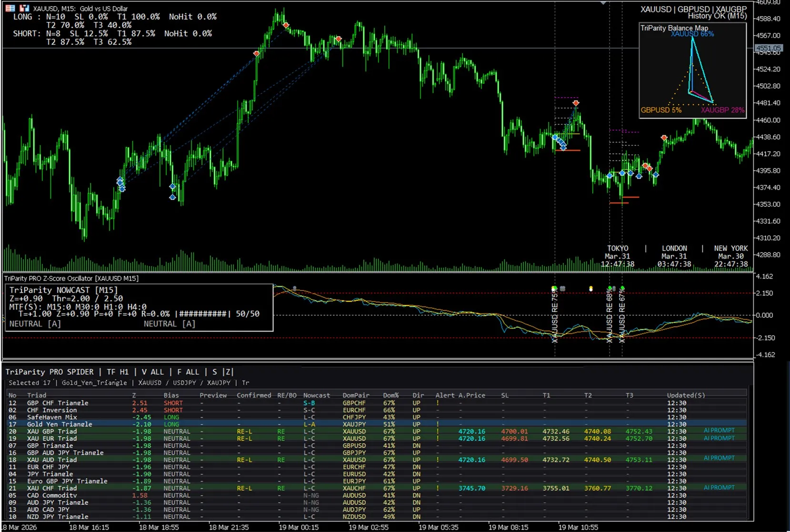Select the AUD CAD JPY row
The height and width of the screenshot is (532, 790).
pyautogui.click(x=376, y=510)
